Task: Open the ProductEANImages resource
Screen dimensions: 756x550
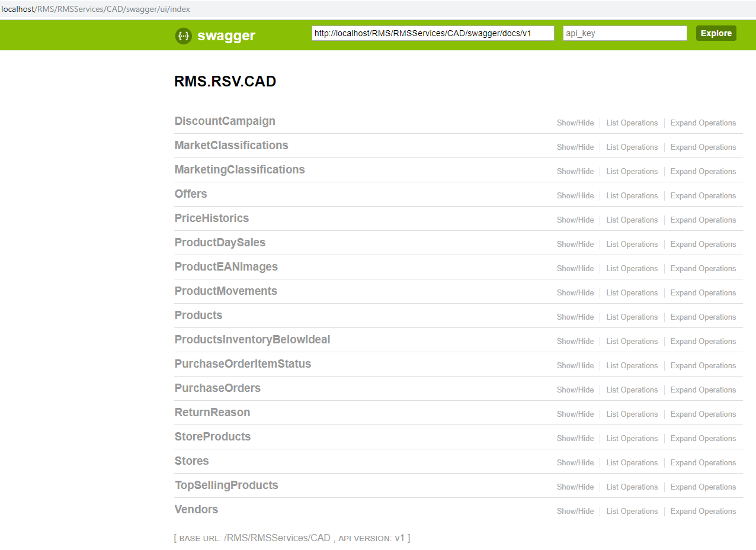Action: 226,266
